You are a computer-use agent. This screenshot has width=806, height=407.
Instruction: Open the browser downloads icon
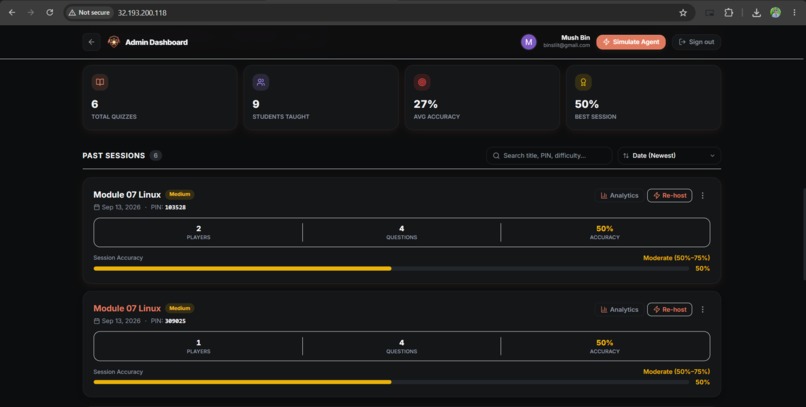(x=756, y=13)
